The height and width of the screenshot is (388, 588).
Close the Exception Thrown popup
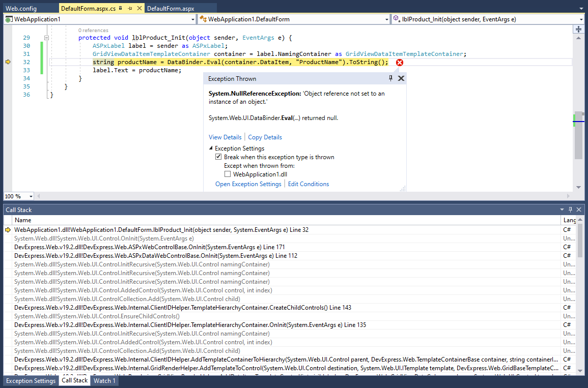pyautogui.click(x=401, y=78)
